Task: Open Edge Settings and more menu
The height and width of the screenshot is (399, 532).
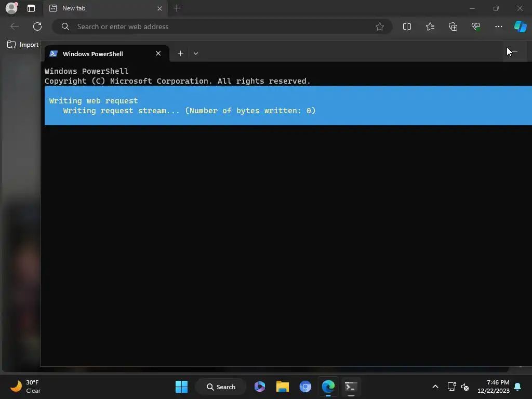Action: [498, 26]
